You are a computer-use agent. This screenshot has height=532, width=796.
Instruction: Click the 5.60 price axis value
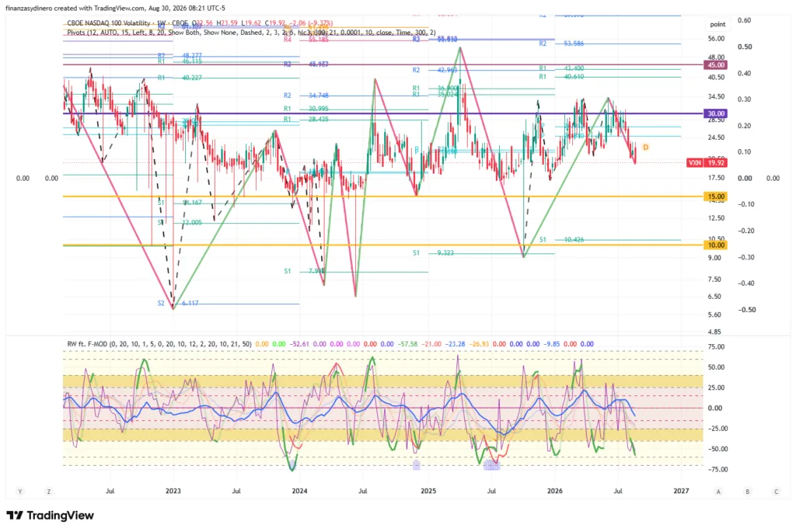[715, 315]
